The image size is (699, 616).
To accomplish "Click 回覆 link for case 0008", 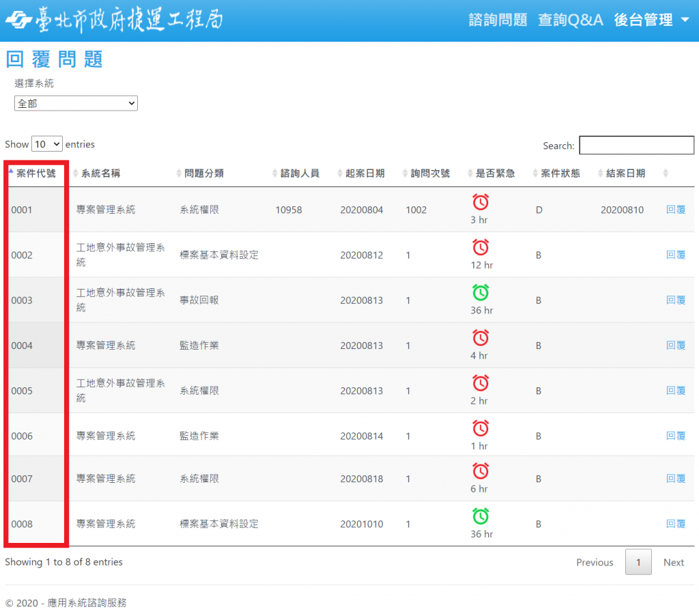I will click(x=675, y=524).
